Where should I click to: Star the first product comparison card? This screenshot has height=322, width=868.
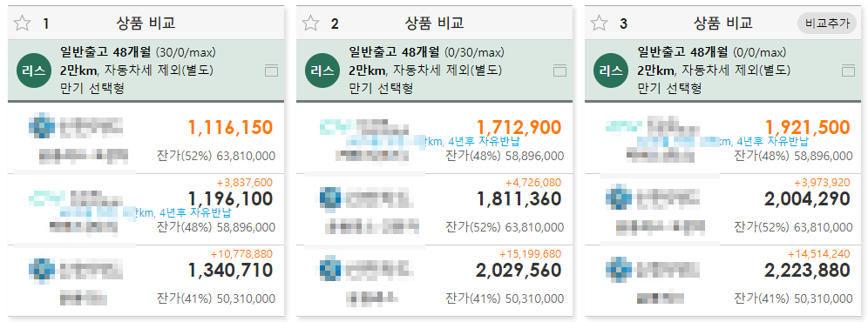22,23
